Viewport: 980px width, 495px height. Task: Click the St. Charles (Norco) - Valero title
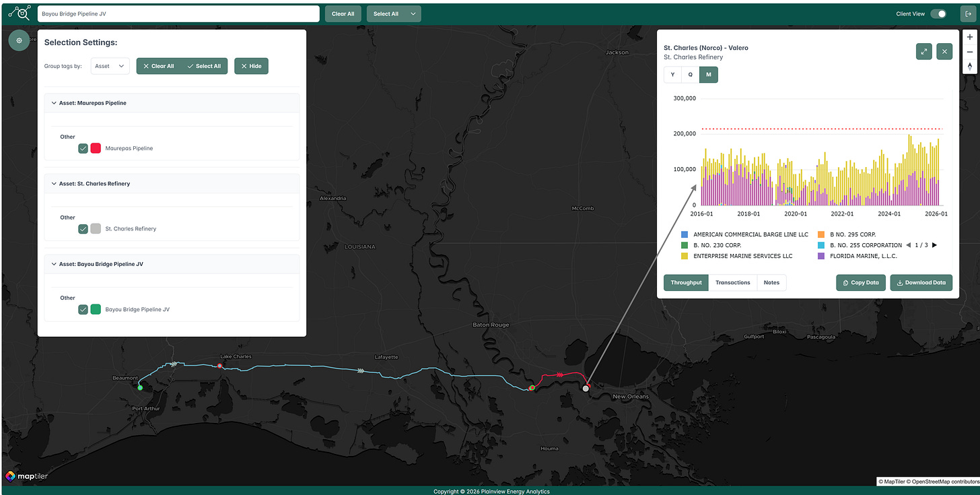pyautogui.click(x=705, y=48)
